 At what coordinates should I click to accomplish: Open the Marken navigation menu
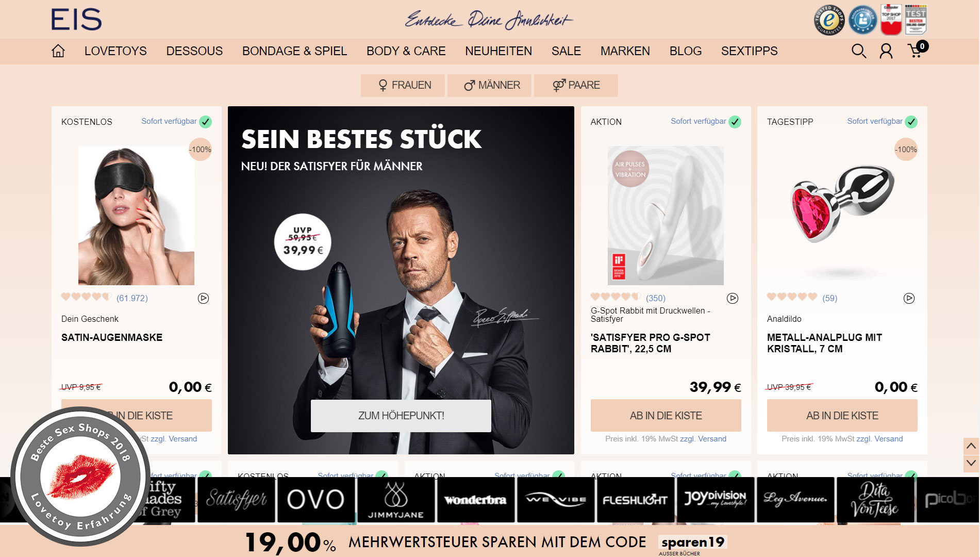[625, 51]
